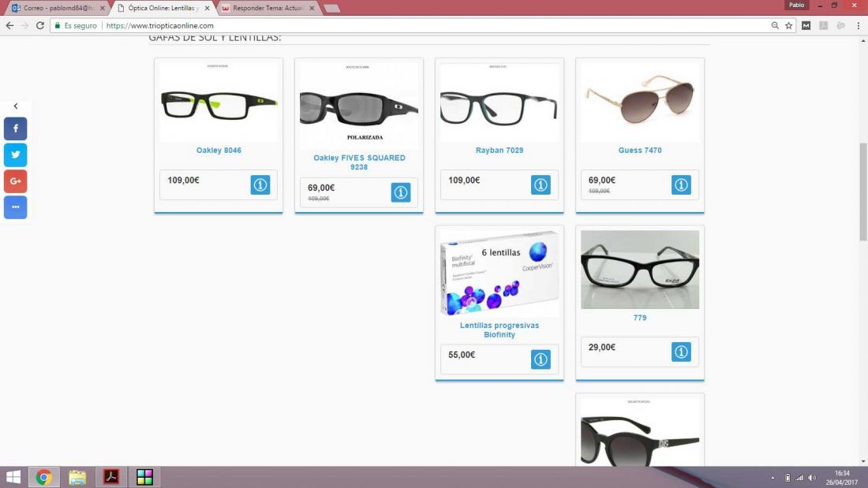Bookmark this page with star icon

pyautogui.click(x=789, y=25)
